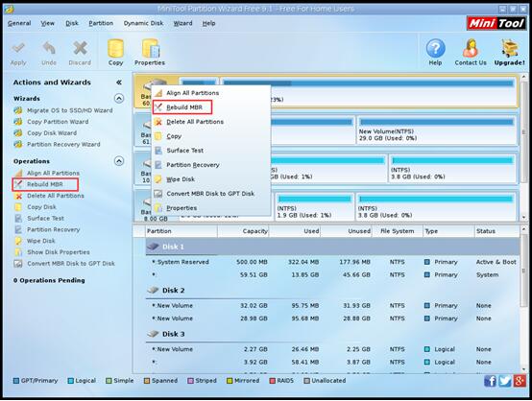Image resolution: width=532 pixels, height=401 pixels.
Task: Select the 28.98 GB New Volume row
Action: click(x=332, y=318)
